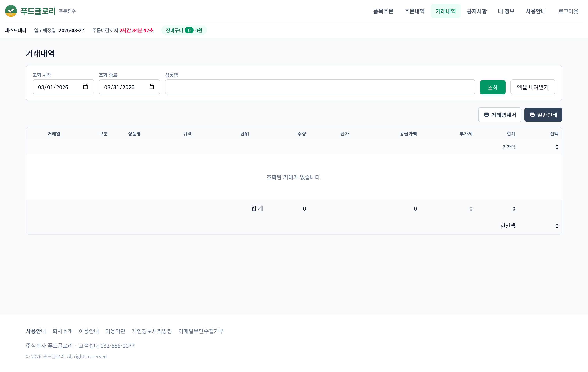Click the 푸드글로리 brand title
Viewport: 588px width, 372px height.
coord(38,11)
